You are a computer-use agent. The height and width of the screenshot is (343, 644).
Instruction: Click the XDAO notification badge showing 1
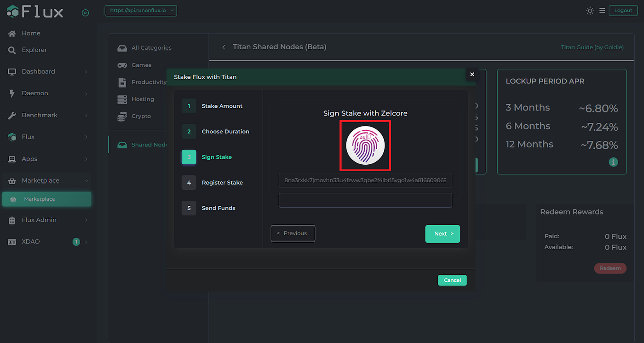[76, 242]
